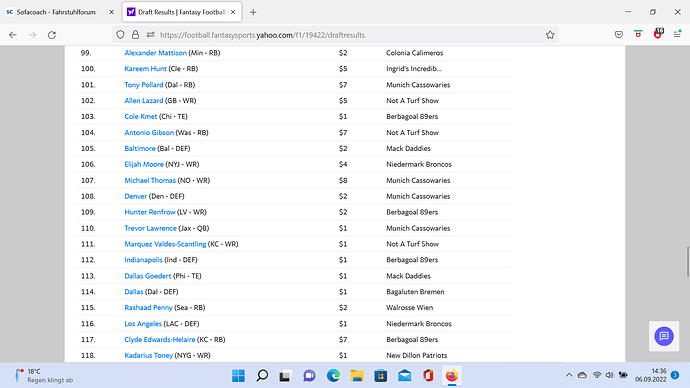The height and width of the screenshot is (388, 690).
Task: Select the Draft Results Fantasy Football tab
Action: pyautogui.click(x=182, y=12)
